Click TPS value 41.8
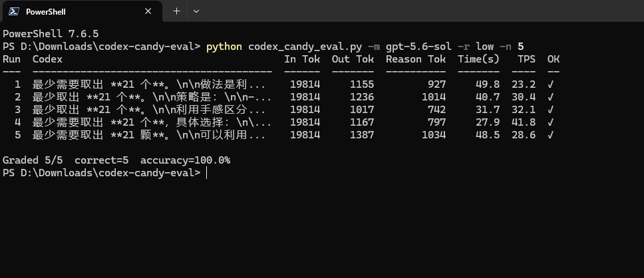 click(x=524, y=122)
